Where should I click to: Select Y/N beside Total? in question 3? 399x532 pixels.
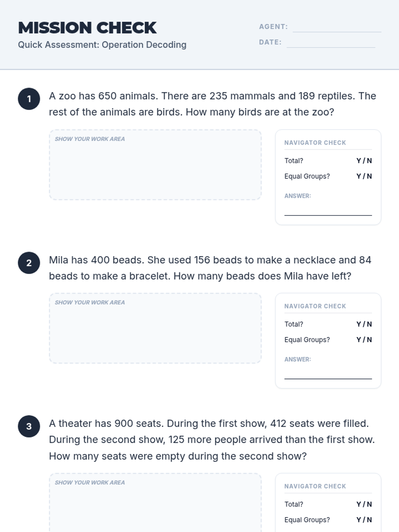pyautogui.click(x=364, y=504)
